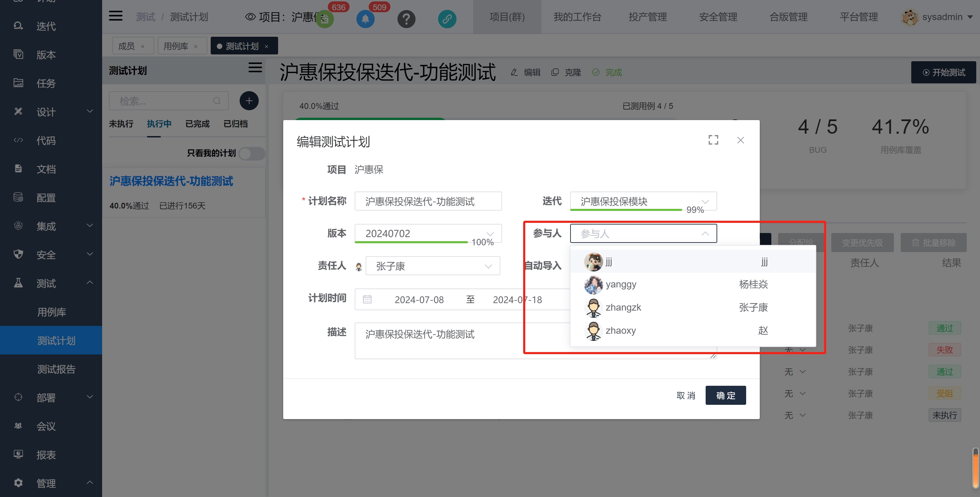Click the 取消 cancel button

686,395
